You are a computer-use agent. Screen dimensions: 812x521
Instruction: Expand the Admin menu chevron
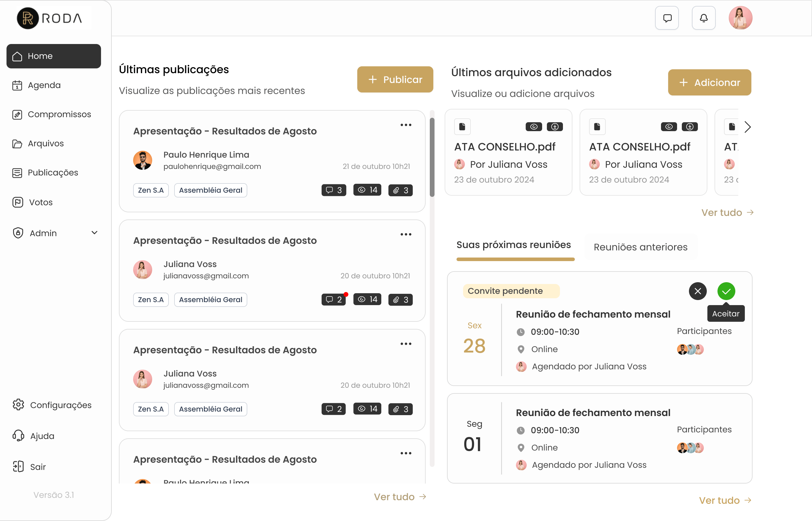click(94, 233)
